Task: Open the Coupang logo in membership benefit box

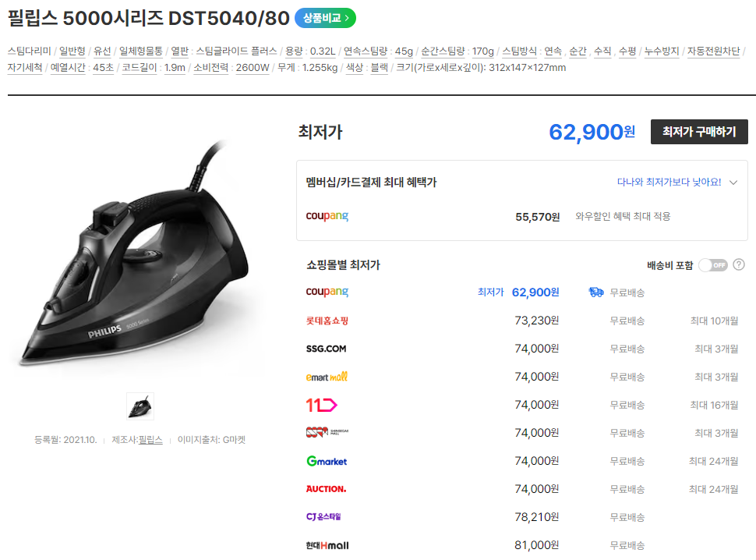Action: (327, 216)
